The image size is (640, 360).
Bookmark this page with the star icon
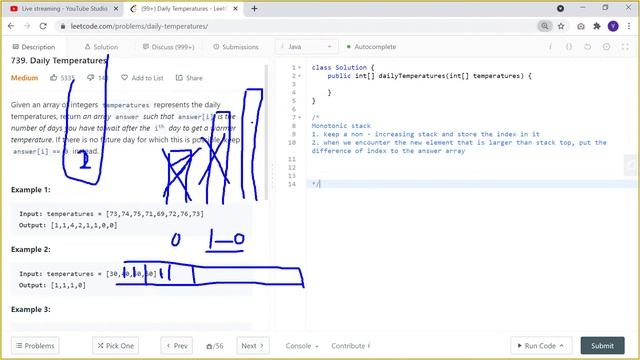tap(561, 26)
